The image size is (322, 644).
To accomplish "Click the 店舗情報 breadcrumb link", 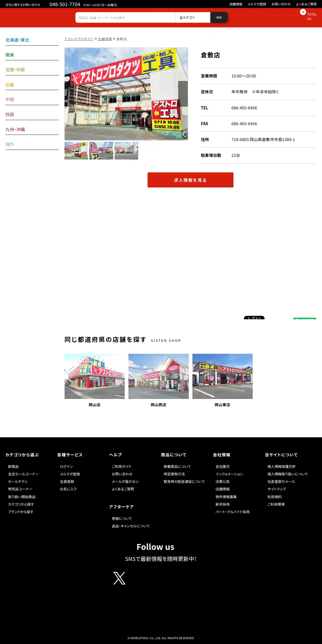I will click(105, 39).
